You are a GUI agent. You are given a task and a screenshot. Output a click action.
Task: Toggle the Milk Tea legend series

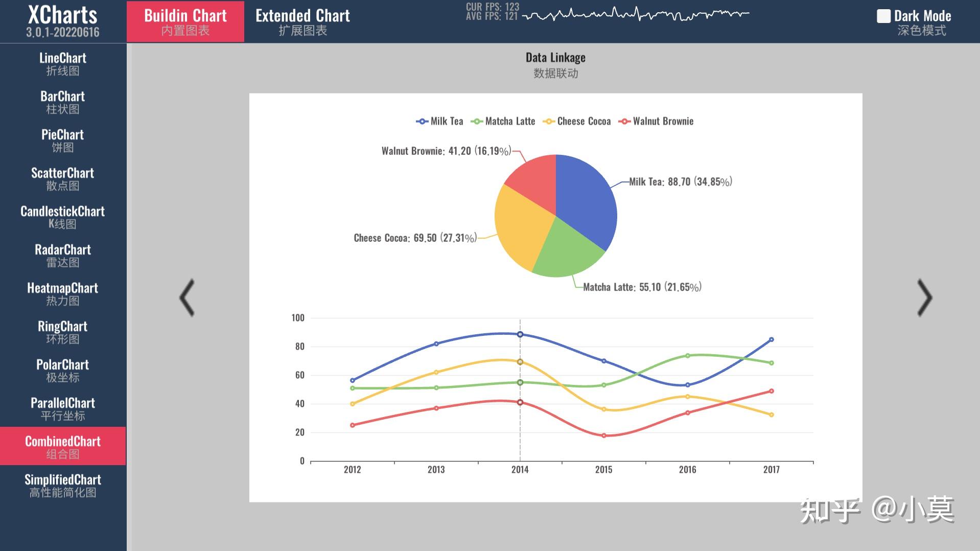(439, 121)
